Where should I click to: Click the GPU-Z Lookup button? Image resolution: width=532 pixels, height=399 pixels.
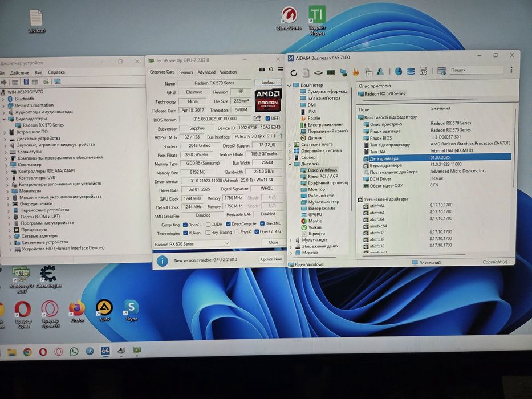click(268, 82)
